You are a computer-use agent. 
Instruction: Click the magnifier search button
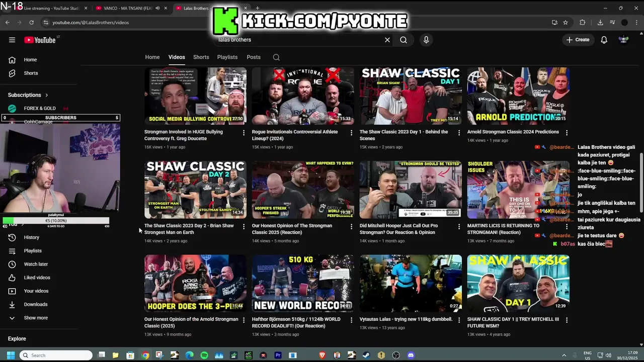pyautogui.click(x=404, y=40)
